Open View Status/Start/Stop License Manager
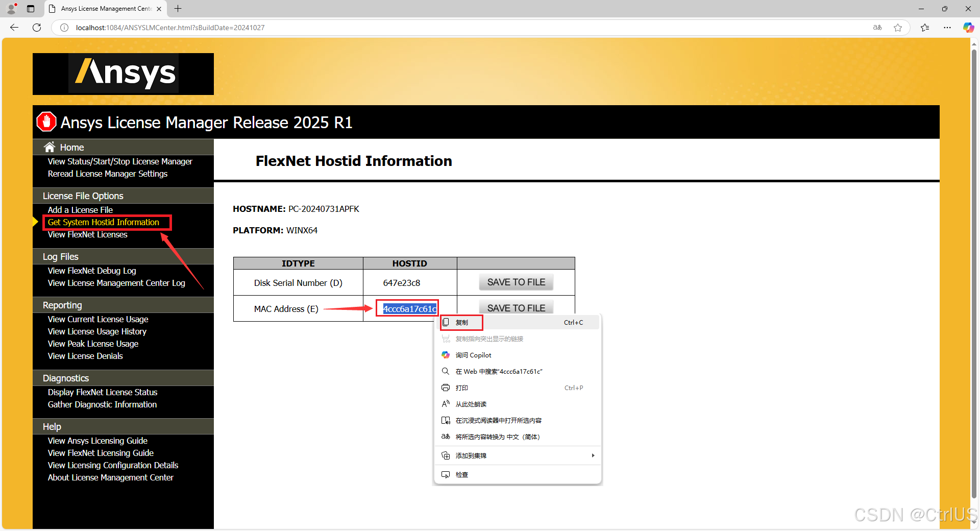Screen dimensions: 980x531 click(120, 161)
